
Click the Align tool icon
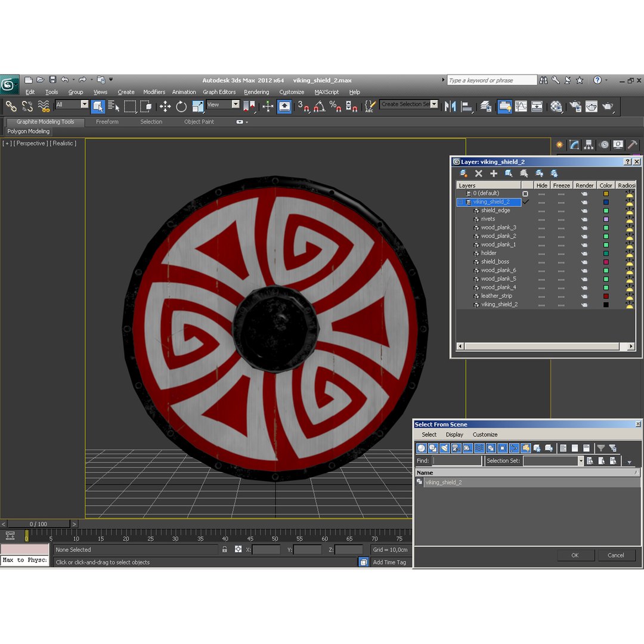(x=466, y=107)
